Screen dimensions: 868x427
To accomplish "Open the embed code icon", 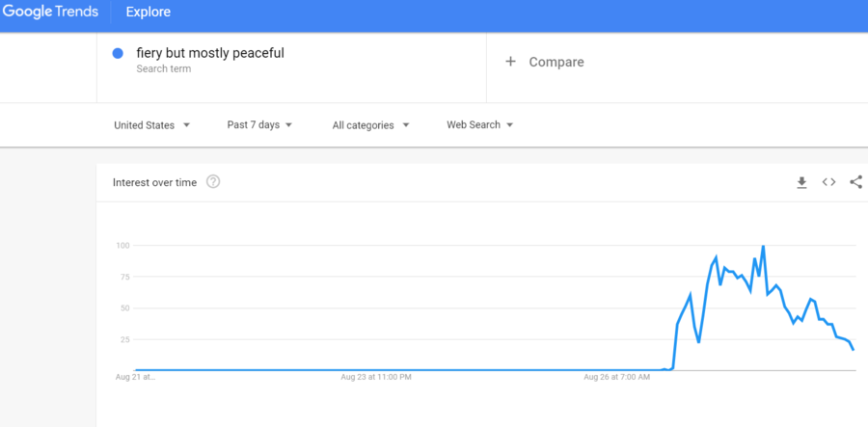I will coord(828,182).
